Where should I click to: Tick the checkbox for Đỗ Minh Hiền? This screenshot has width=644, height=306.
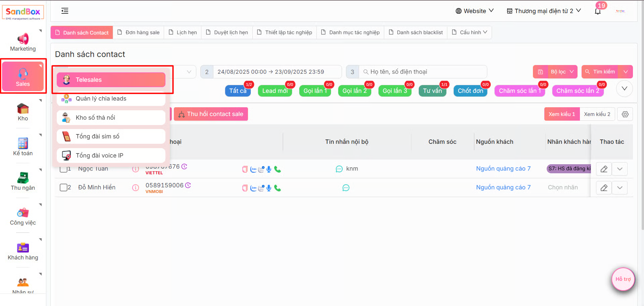coord(63,187)
